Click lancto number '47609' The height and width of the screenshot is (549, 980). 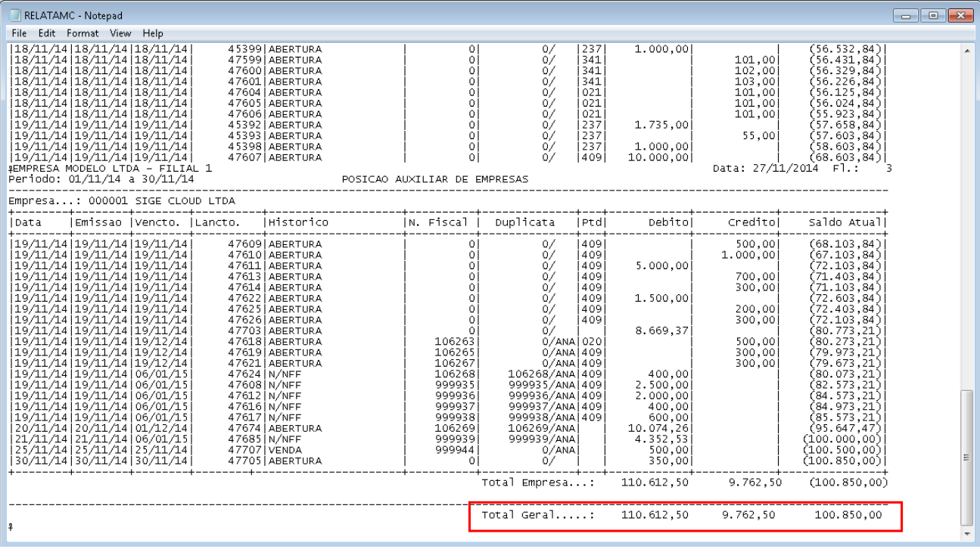245,244
